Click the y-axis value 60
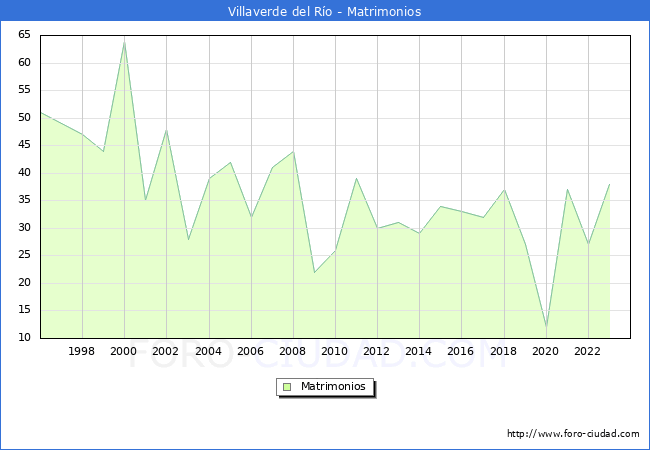This screenshot has width=650, height=450. [x=24, y=63]
